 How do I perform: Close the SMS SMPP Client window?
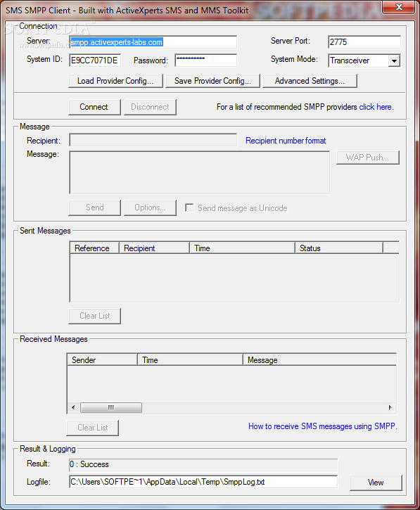tap(399, 7)
